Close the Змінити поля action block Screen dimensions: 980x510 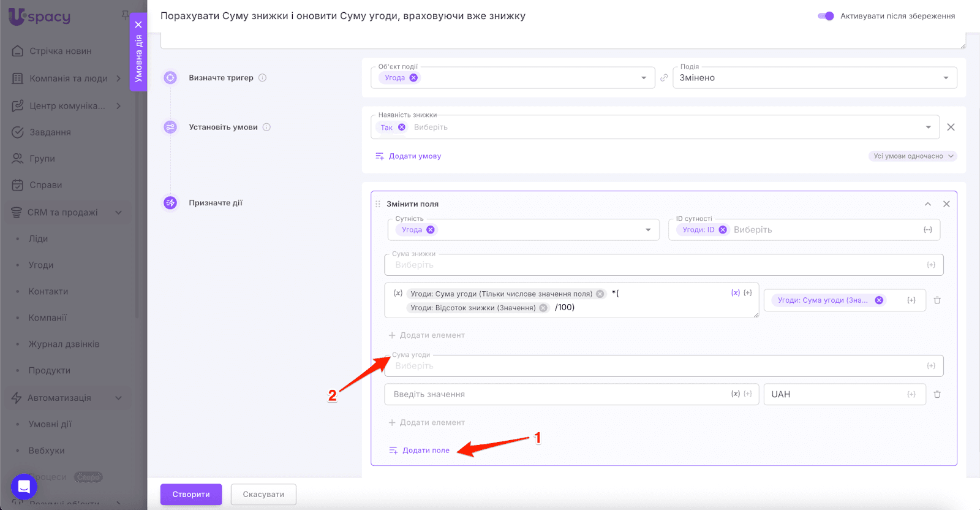click(946, 204)
